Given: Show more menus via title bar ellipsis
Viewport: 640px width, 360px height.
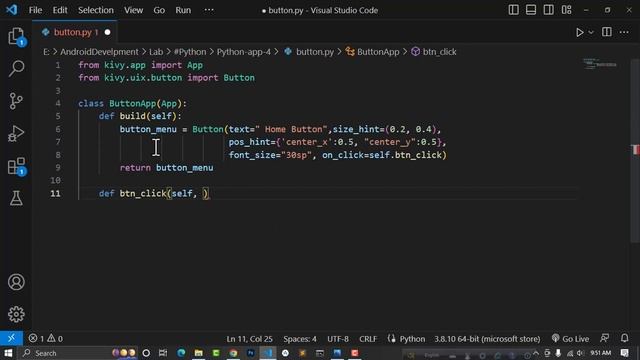Looking at the screenshot, I should [209, 10].
